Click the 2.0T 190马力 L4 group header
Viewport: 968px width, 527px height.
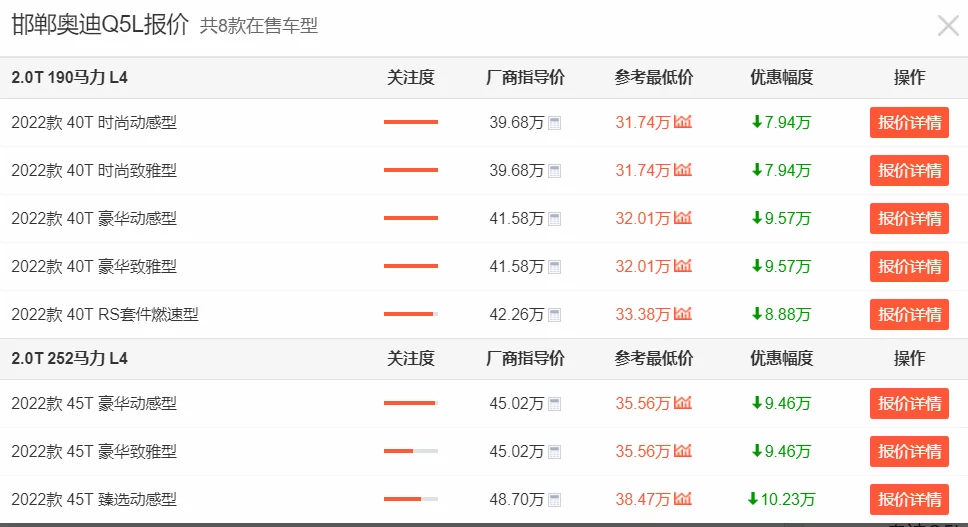click(x=69, y=78)
